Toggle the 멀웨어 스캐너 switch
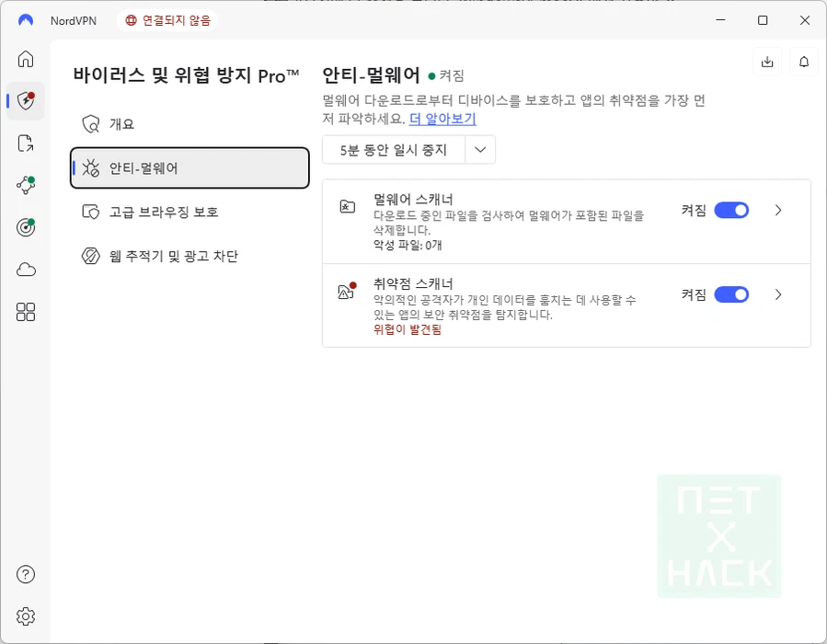Viewport: 827px width, 644px height. [731, 210]
